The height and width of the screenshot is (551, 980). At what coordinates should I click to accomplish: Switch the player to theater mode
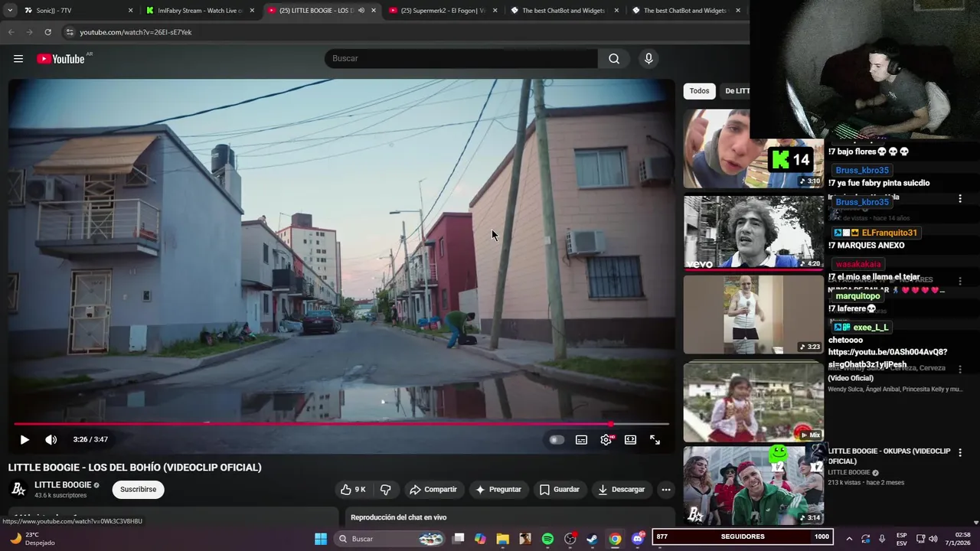click(630, 440)
